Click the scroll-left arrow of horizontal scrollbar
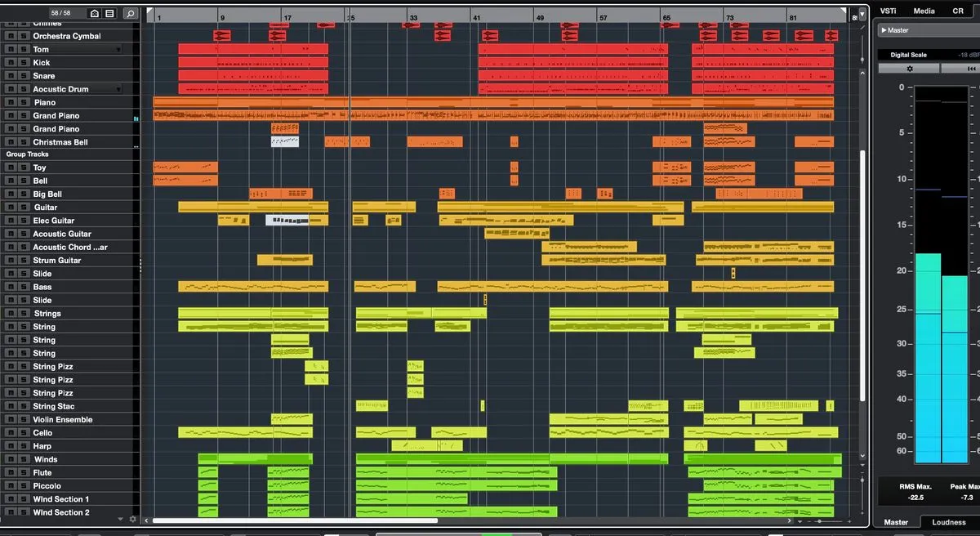980x536 pixels. coord(147,520)
